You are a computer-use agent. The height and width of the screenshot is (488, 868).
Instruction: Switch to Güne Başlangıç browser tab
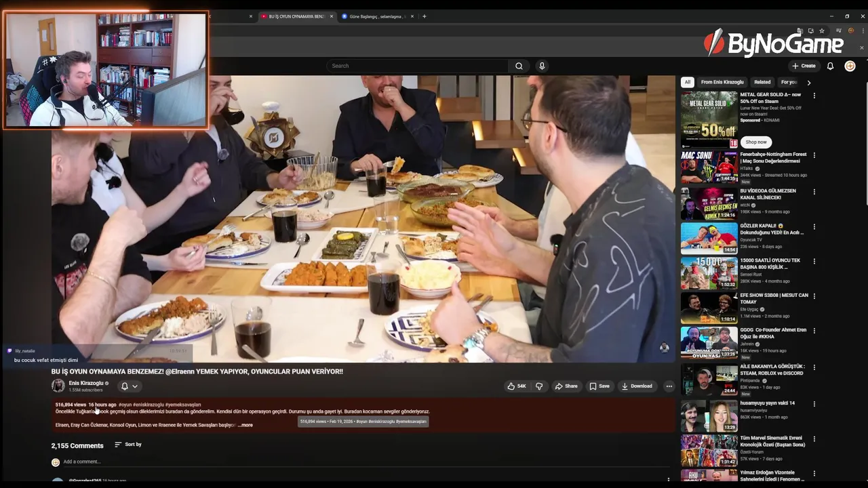(x=377, y=16)
